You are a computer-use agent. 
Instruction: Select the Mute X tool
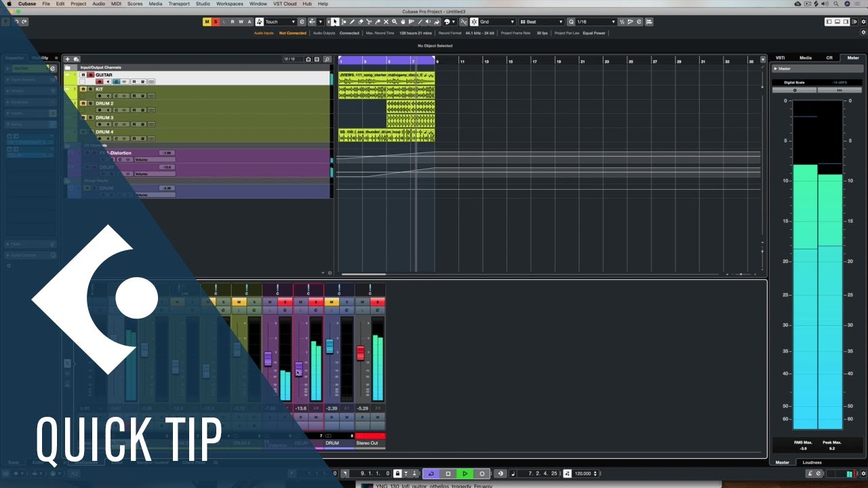pyautogui.click(x=386, y=22)
